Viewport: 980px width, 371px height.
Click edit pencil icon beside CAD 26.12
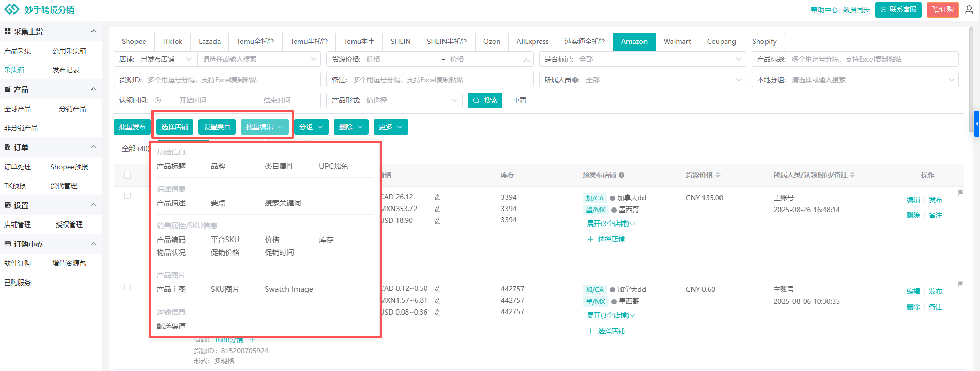[x=437, y=197]
